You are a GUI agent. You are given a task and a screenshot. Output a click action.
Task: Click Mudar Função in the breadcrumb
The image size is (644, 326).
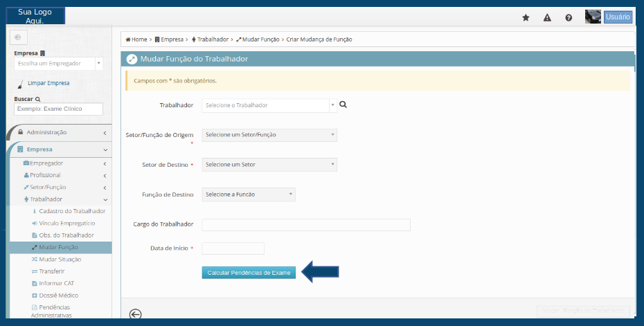coord(261,39)
